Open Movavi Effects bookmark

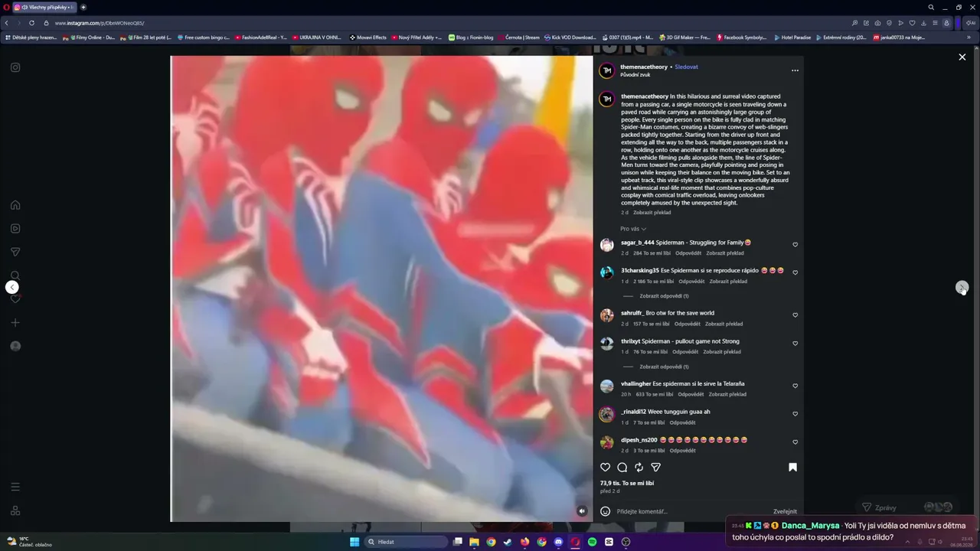[x=368, y=37]
